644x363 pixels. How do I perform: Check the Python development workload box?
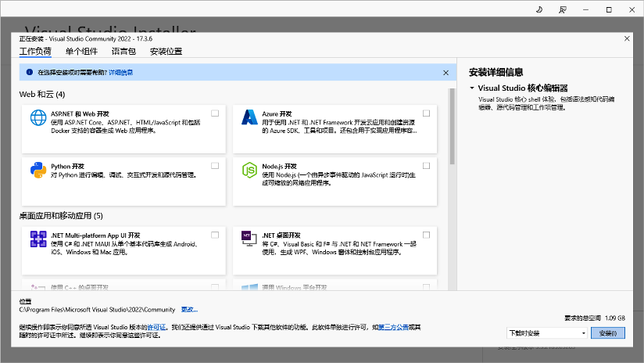pyautogui.click(x=215, y=166)
